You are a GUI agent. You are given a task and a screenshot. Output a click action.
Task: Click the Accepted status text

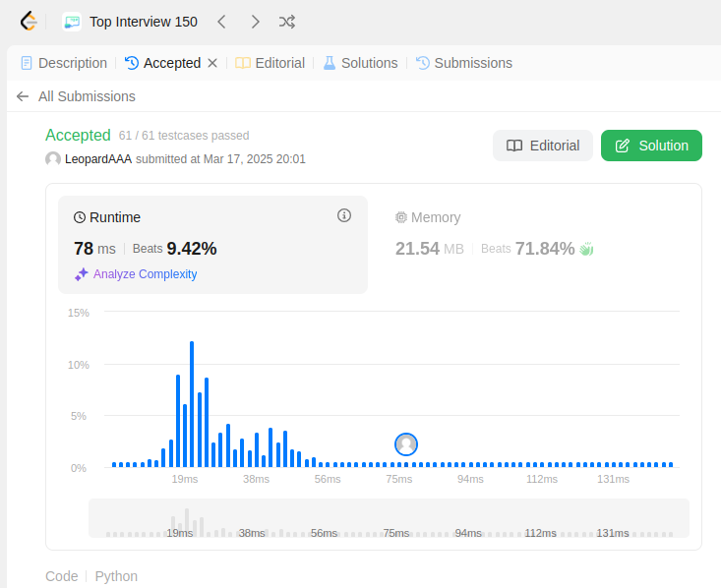point(78,135)
